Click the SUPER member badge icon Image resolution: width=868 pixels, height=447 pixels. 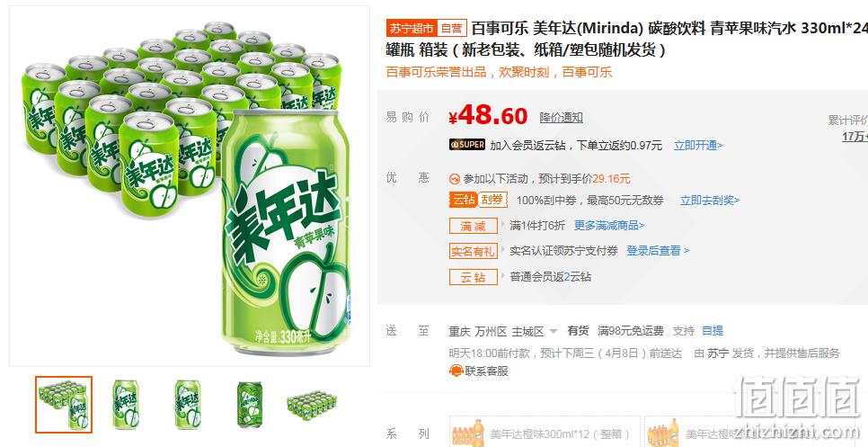[x=467, y=145]
